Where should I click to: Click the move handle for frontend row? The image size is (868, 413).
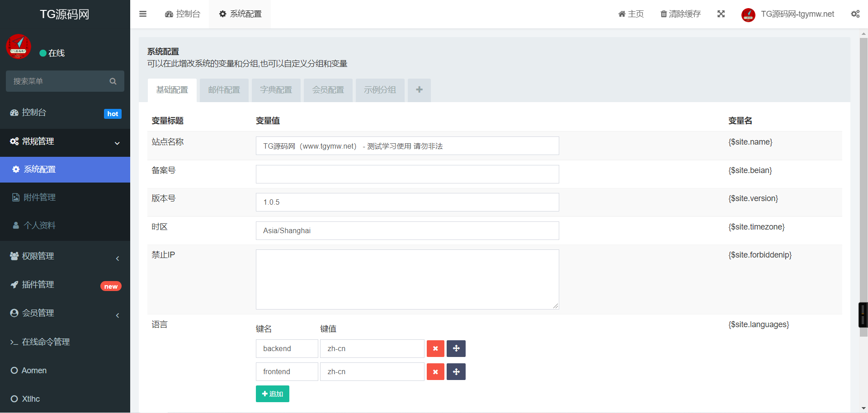tap(456, 372)
